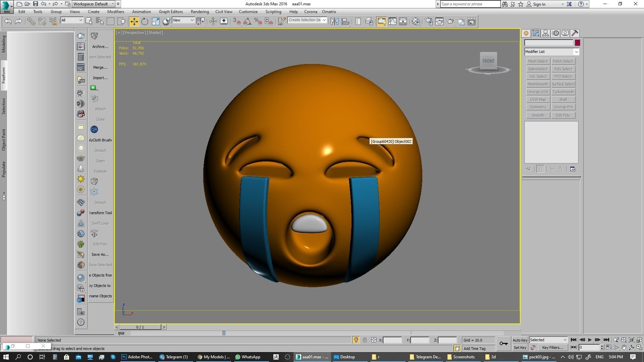This screenshot has width=644, height=362.
Task: Click the Save File icon in quick access toolbar
Action: tap(35, 4)
